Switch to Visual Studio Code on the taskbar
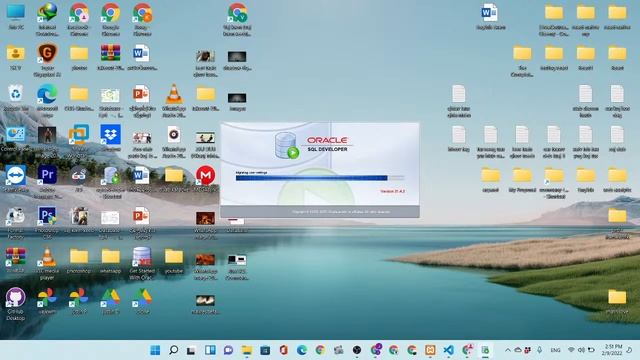This screenshot has width=640, height=360. tap(448, 350)
